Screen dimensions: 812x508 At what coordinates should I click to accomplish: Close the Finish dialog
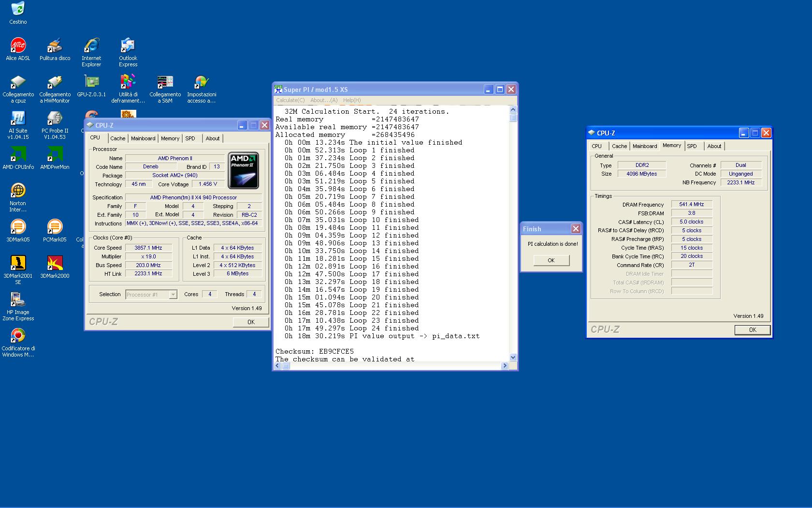[x=576, y=229]
